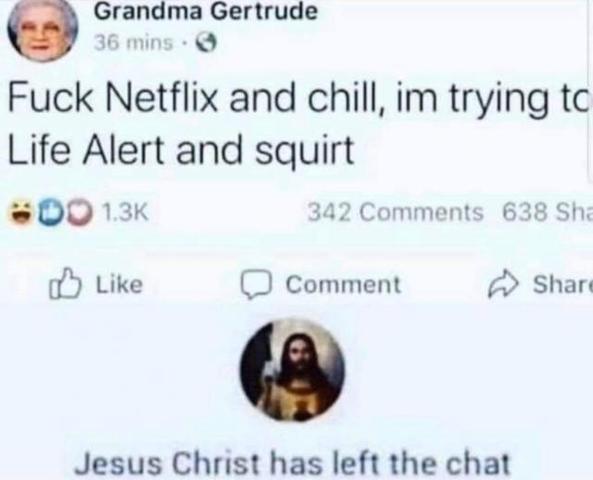Click the Comment button label
The width and height of the screenshot is (593, 480).
343,284
